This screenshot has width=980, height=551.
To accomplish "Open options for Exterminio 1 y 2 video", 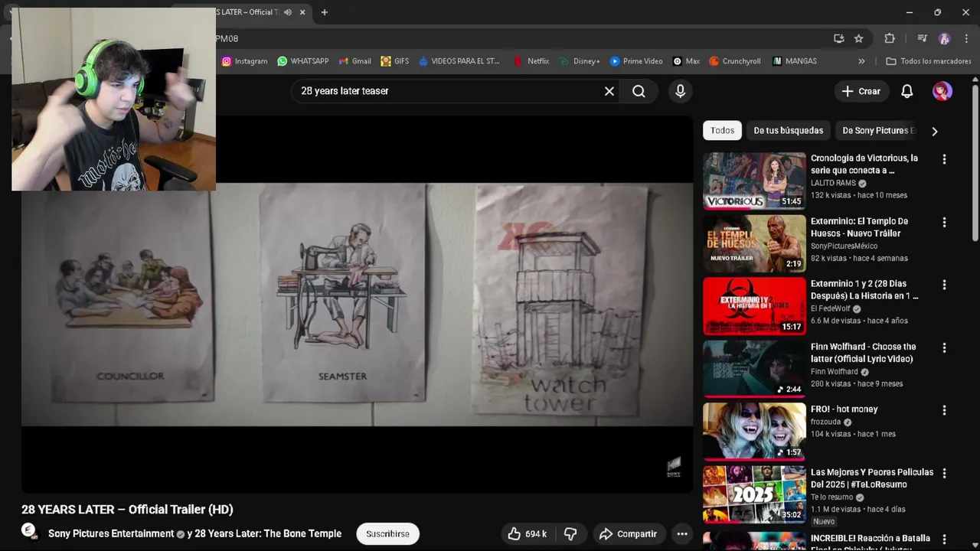I will click(x=944, y=285).
